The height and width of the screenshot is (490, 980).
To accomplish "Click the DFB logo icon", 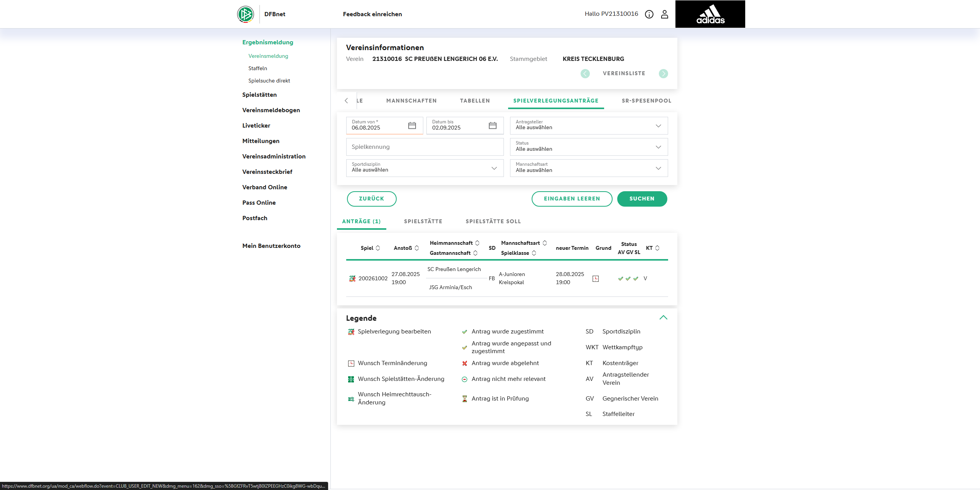I will pyautogui.click(x=246, y=14).
